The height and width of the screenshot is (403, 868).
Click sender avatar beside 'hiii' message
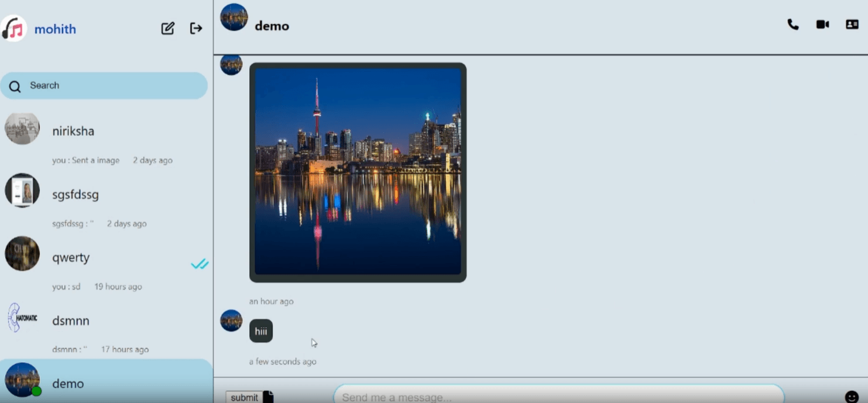click(231, 320)
